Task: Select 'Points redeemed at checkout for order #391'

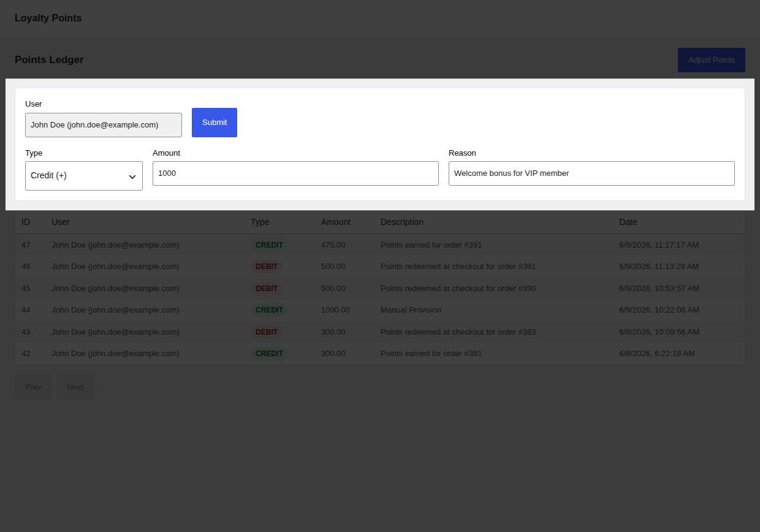Action: click(x=458, y=267)
